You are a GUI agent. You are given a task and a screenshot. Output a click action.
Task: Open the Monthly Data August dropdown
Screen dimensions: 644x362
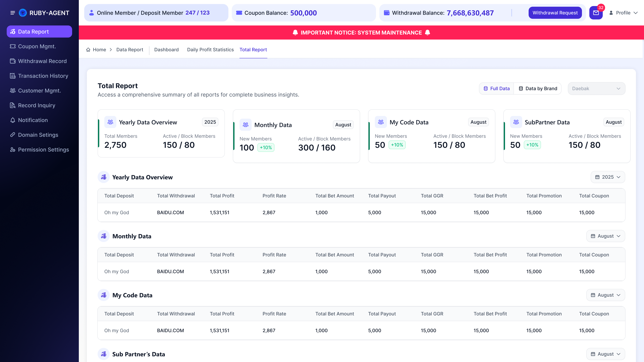[605, 236]
